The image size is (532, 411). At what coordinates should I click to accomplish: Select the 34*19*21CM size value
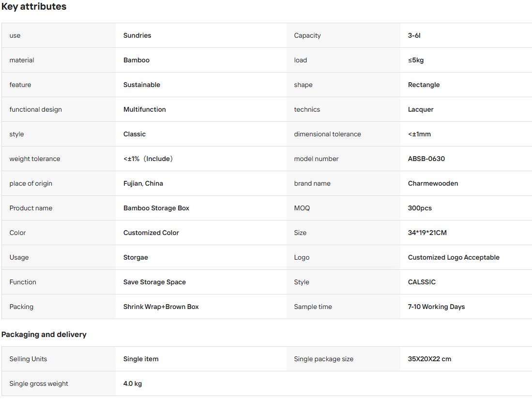[427, 233]
